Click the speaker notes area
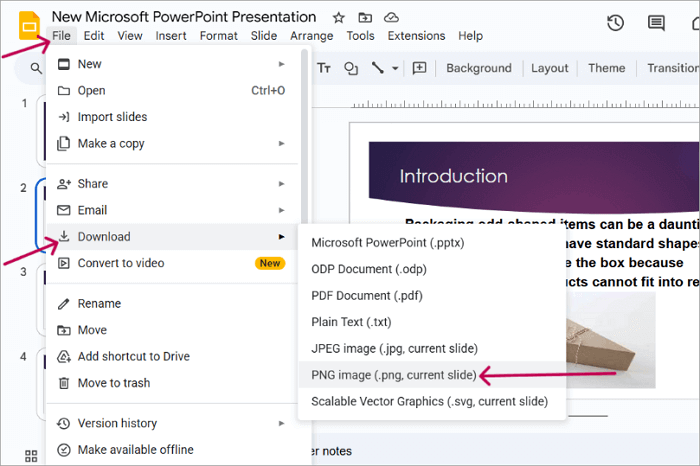This screenshot has width=700, height=466. click(x=504, y=451)
